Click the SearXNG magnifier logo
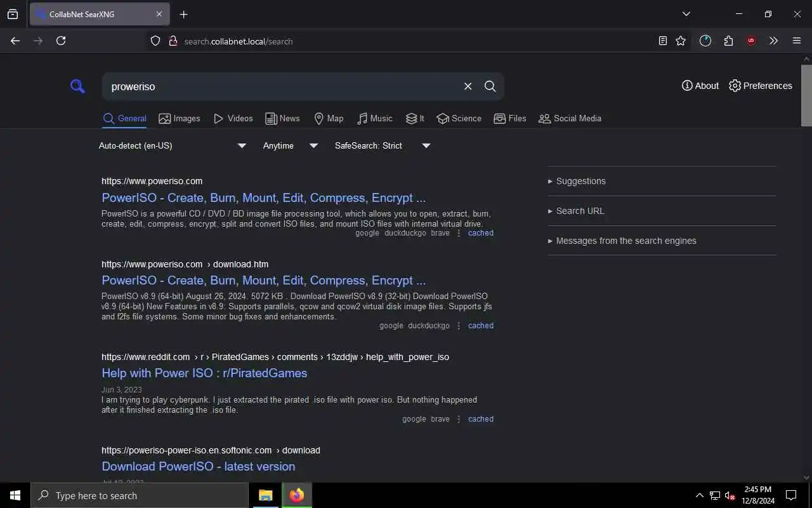 (77, 86)
